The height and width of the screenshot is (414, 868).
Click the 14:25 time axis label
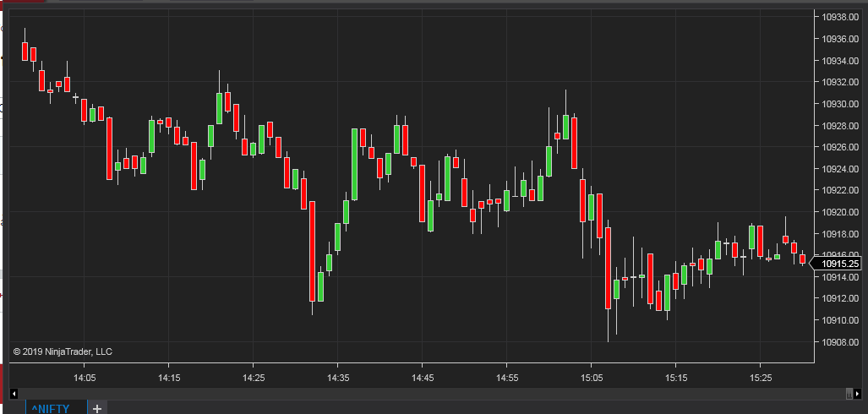click(253, 378)
